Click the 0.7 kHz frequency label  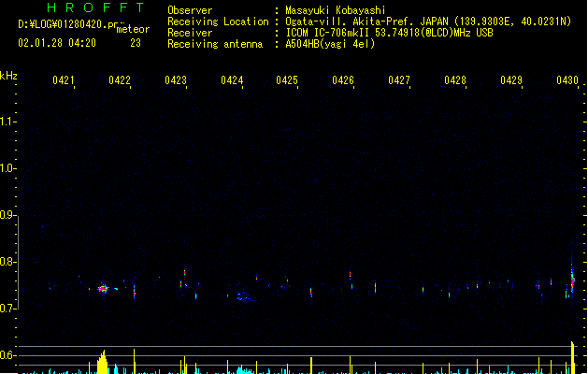[x=7, y=309]
